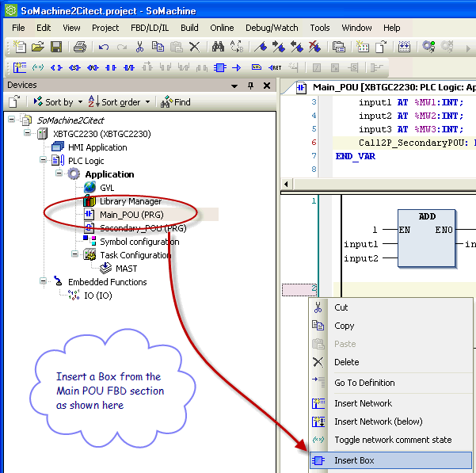476x473 pixels.
Task: Pin the Devices panel with pushpin icon
Action: click(250, 86)
